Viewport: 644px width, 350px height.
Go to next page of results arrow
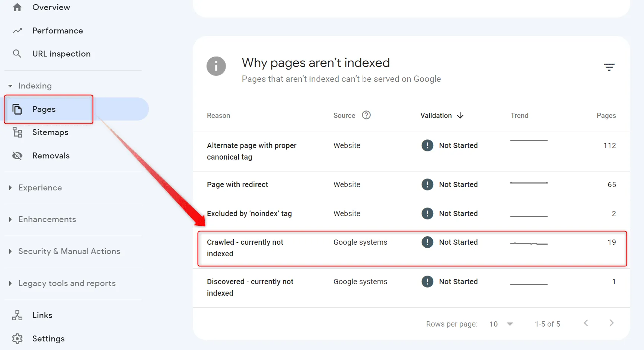click(x=611, y=323)
